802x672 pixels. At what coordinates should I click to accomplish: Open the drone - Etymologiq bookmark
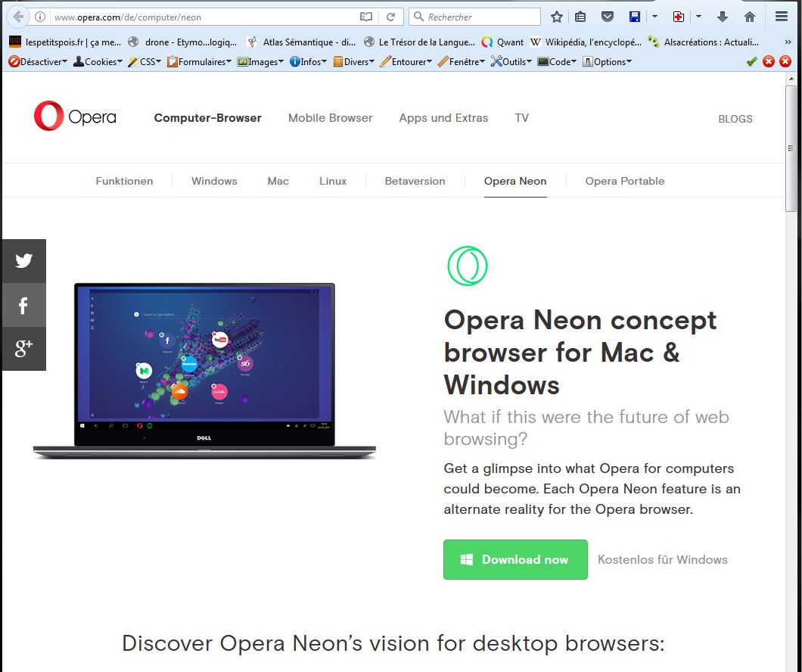(182, 42)
